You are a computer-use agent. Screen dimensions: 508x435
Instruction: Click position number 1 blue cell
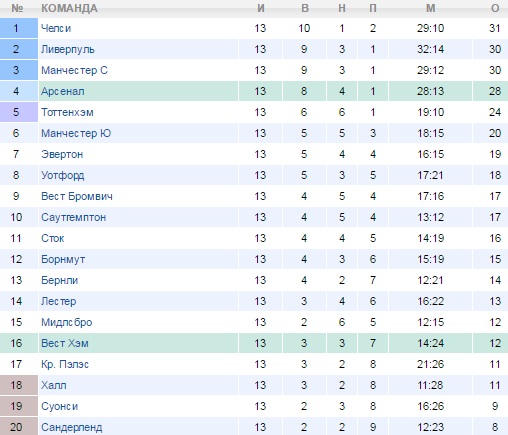[19, 28]
